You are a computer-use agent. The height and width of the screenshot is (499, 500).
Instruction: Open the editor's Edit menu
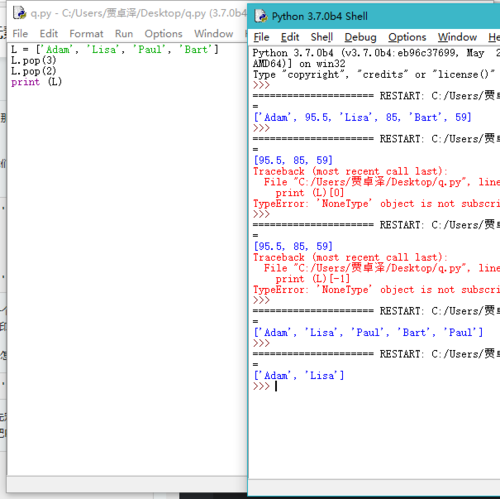[49, 34]
